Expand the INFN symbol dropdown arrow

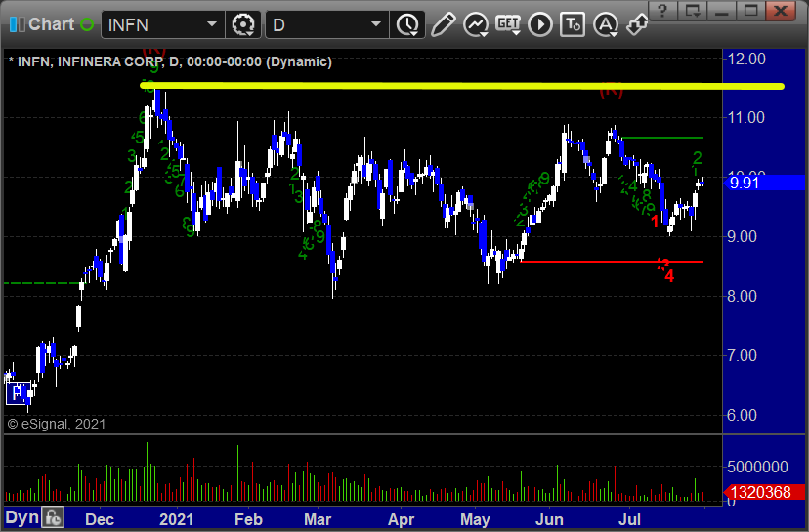click(x=212, y=24)
